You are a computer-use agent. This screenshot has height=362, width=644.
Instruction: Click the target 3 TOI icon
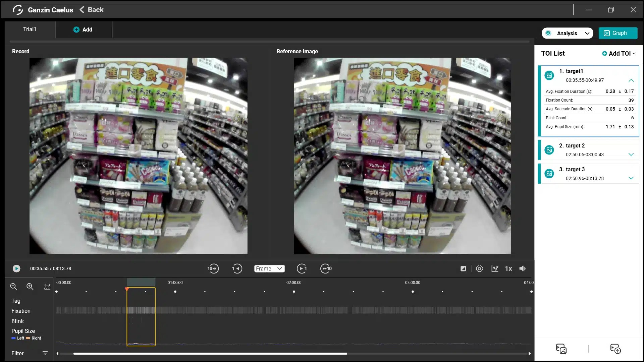coord(549,174)
